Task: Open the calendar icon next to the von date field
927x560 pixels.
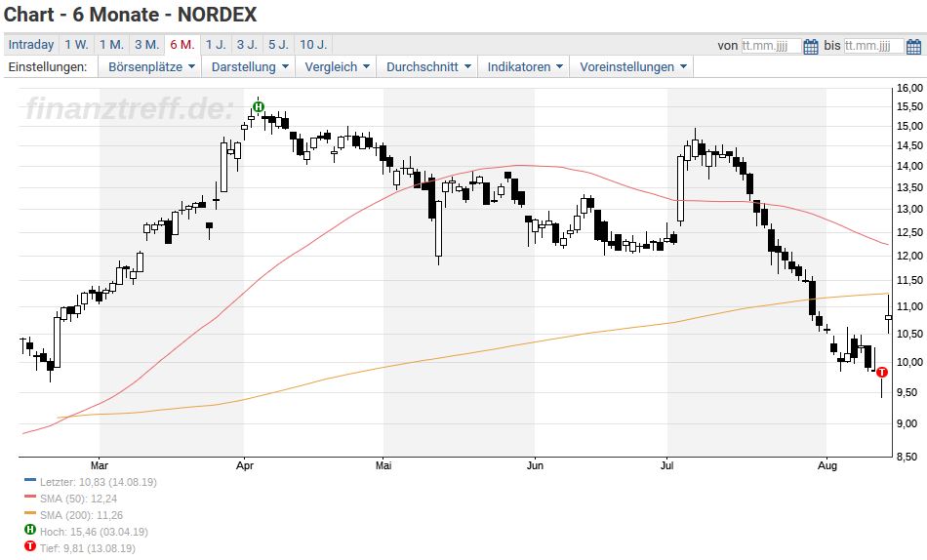Action: click(x=811, y=46)
